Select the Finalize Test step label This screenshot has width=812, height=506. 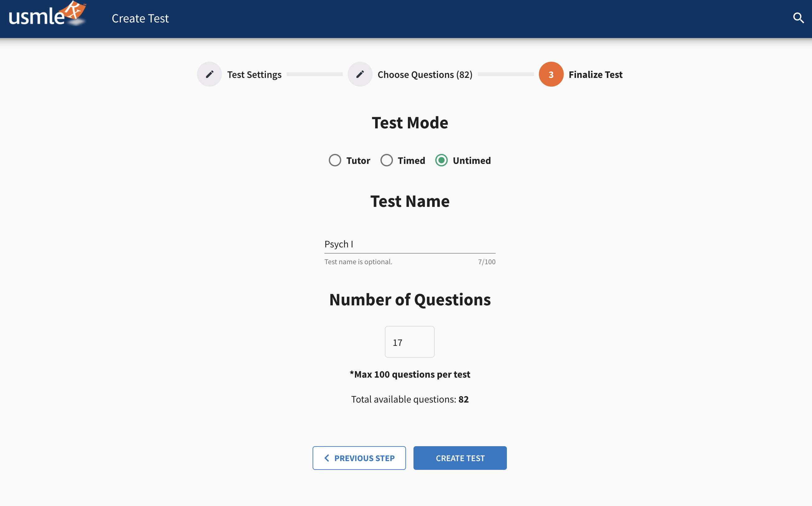[x=595, y=74]
